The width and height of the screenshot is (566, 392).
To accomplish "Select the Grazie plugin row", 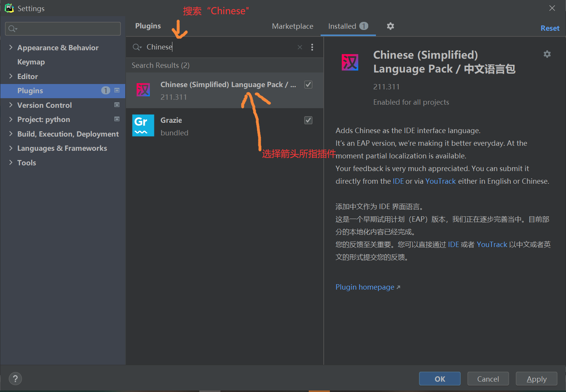I will click(225, 126).
